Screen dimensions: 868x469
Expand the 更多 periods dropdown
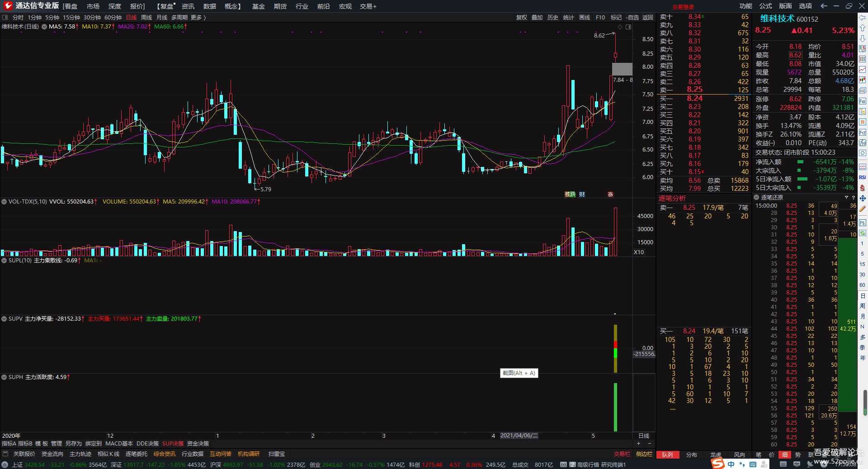point(198,18)
